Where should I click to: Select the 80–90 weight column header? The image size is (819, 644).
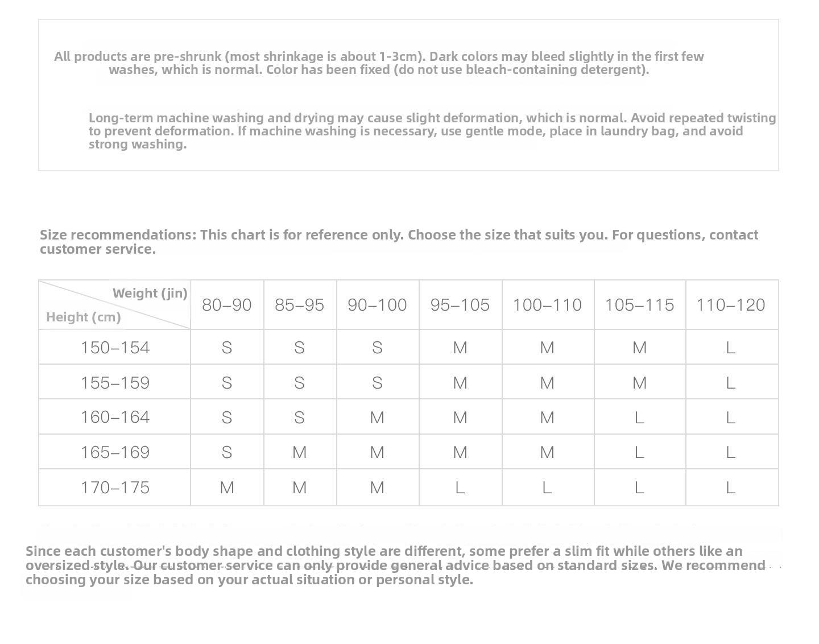[x=227, y=305]
